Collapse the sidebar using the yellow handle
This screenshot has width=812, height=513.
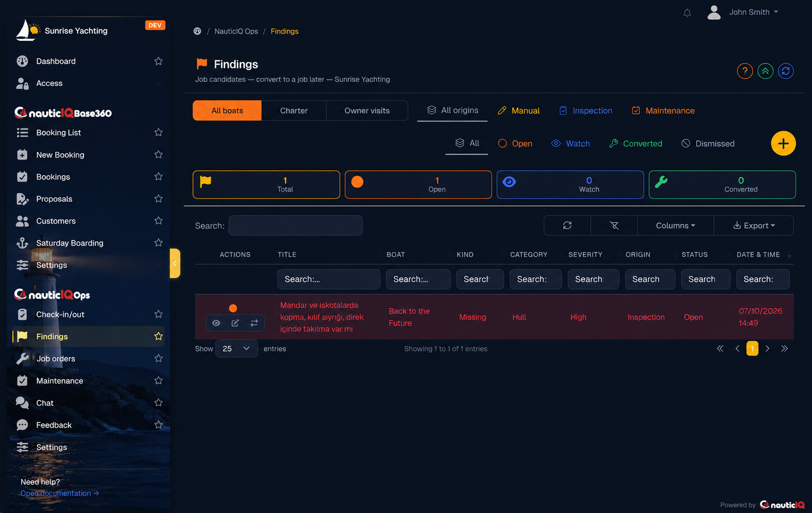(175, 263)
